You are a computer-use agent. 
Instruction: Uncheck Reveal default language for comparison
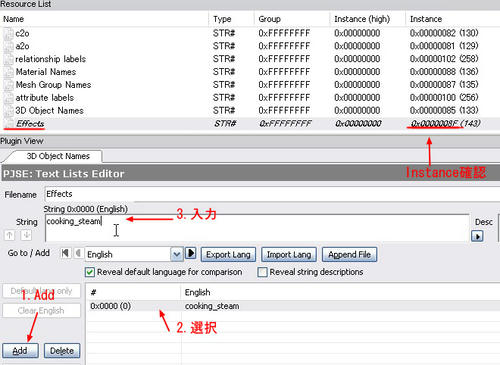click(x=90, y=272)
